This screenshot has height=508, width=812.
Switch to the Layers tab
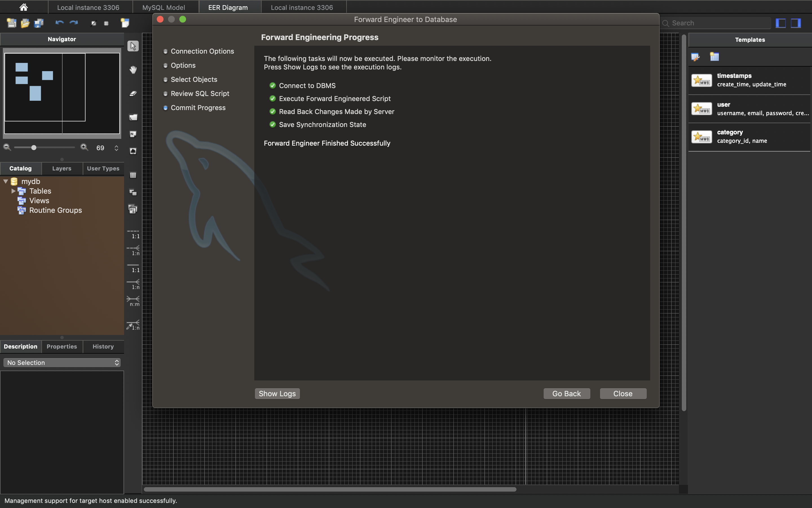62,168
